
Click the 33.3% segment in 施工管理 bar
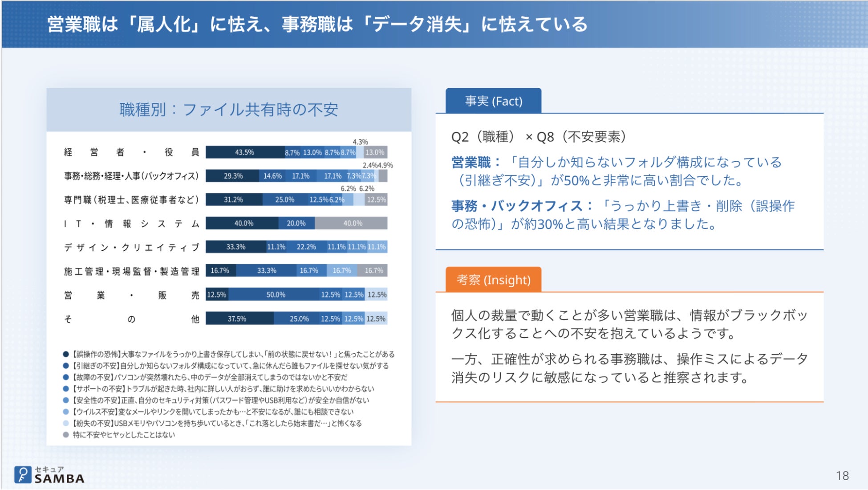click(266, 270)
